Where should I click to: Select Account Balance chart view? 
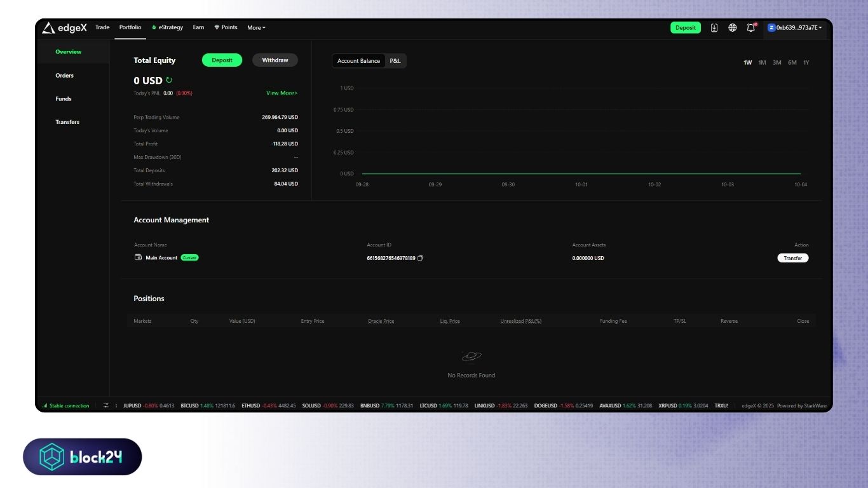[x=358, y=61]
